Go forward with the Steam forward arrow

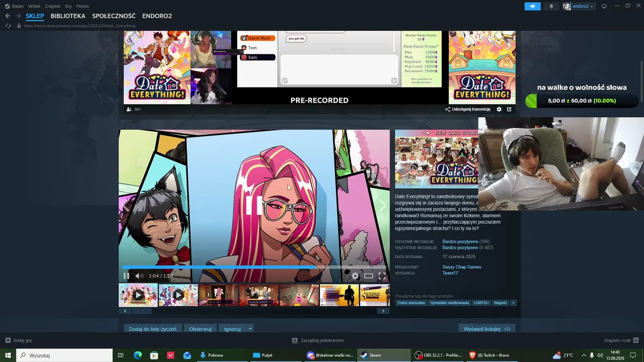tap(18, 16)
